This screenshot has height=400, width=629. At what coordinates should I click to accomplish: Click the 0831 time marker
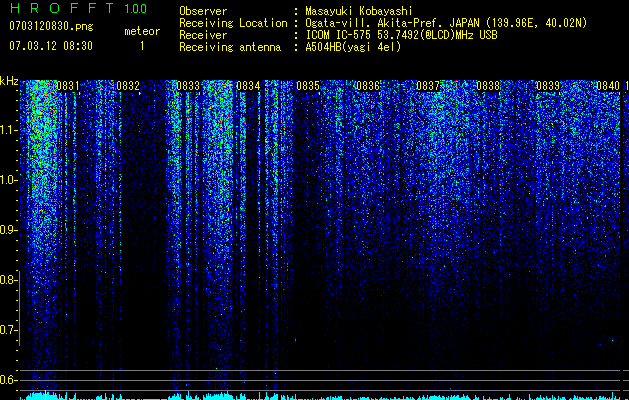pyautogui.click(x=68, y=86)
